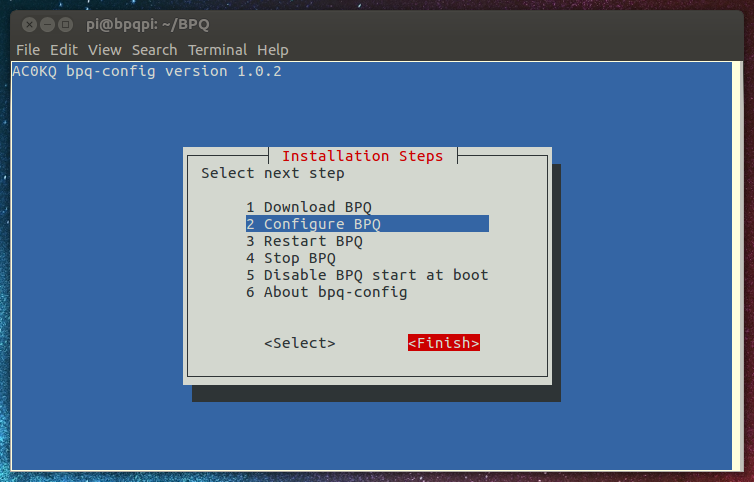This screenshot has width=754, height=482.
Task: Maximize the terminal window
Action: (65, 23)
